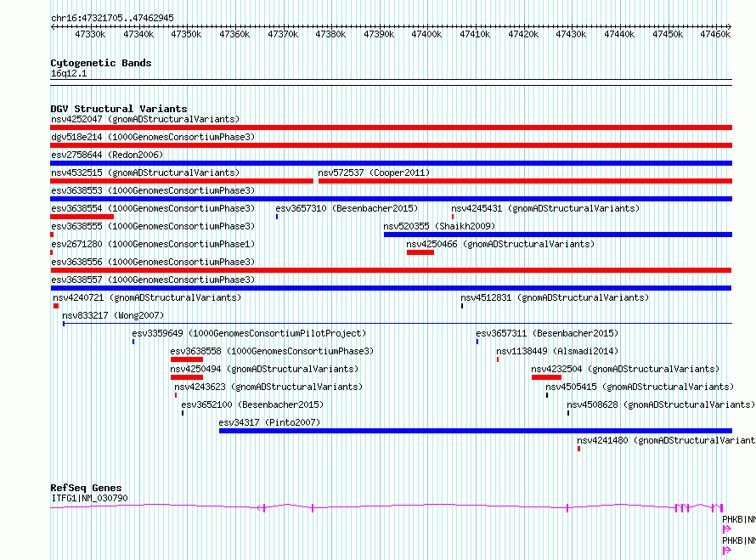This screenshot has width=756, height=560.
Task: Click the red bar under nsv4250466
Action: point(420,252)
